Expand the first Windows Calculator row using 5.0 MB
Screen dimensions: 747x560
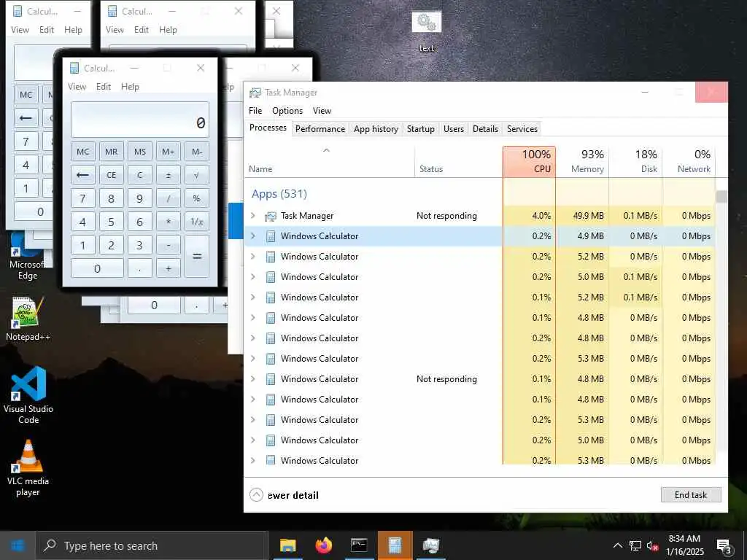tap(253, 276)
